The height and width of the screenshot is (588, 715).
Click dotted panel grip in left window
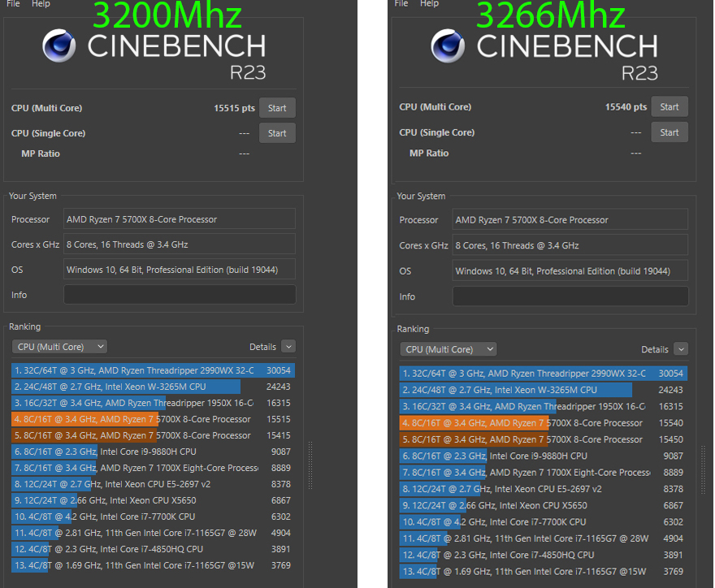(310, 465)
